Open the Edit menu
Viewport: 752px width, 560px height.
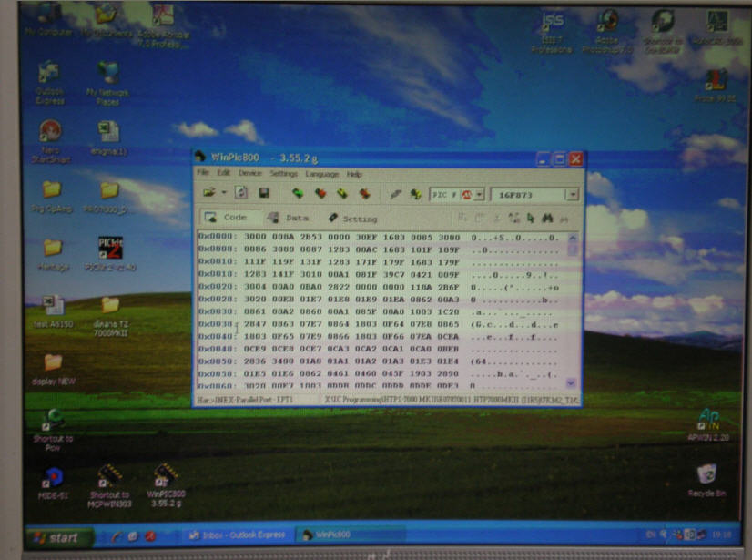click(x=223, y=173)
